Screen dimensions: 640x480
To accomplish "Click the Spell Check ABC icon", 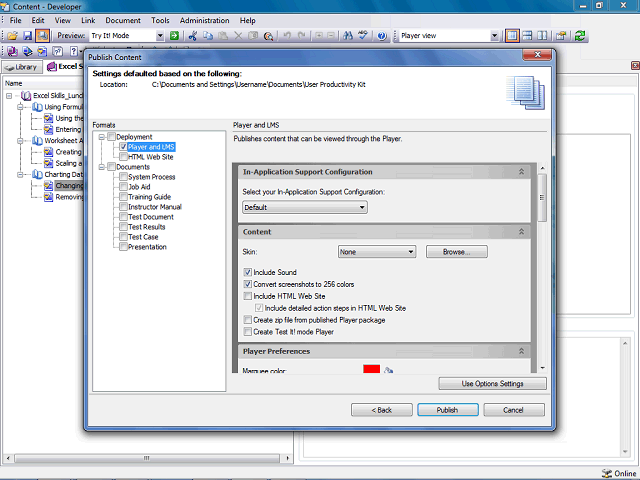I will (x=362, y=36).
